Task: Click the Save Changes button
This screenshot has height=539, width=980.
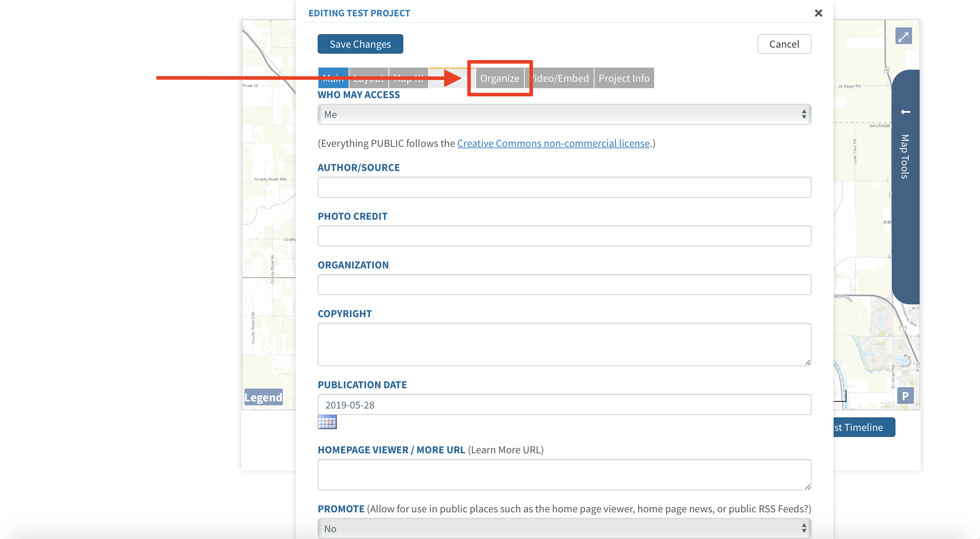Action: 360,44
